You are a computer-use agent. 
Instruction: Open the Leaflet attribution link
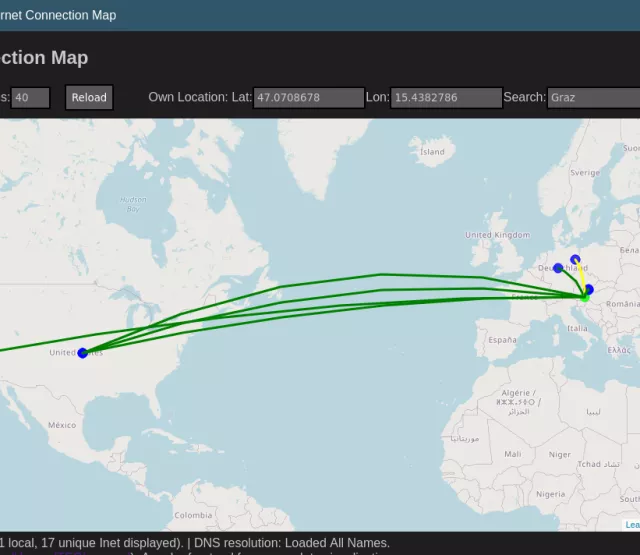632,524
